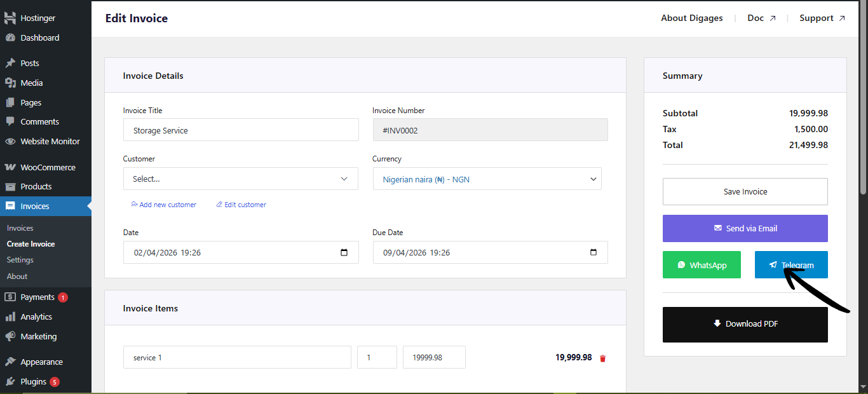Share the invoice via WhatsApp
The width and height of the screenshot is (868, 394).
(702, 265)
